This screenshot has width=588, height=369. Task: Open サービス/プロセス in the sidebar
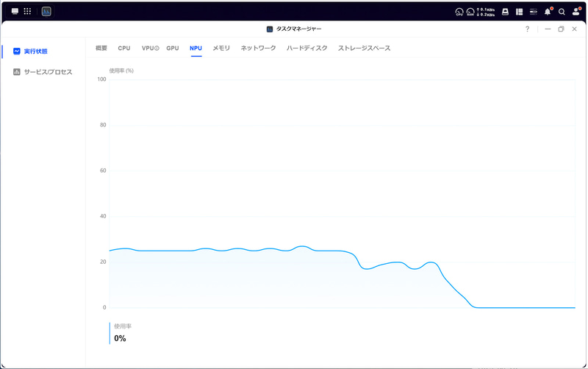(48, 72)
